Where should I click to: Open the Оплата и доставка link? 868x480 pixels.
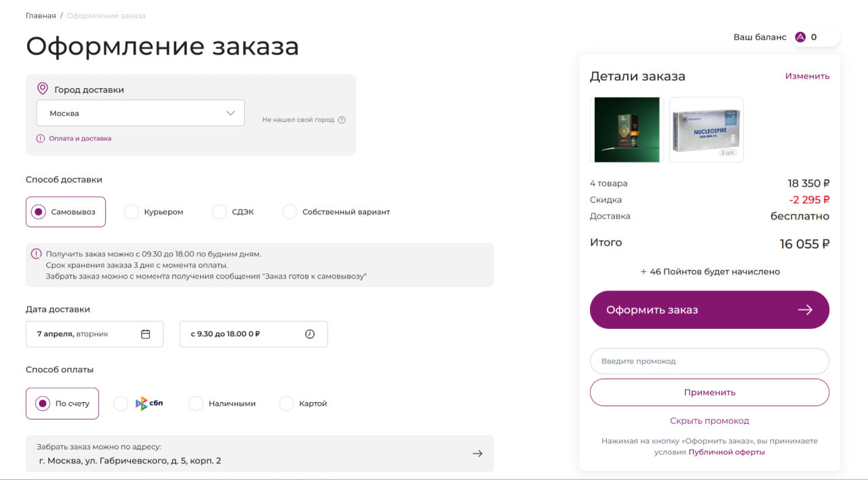pos(80,138)
